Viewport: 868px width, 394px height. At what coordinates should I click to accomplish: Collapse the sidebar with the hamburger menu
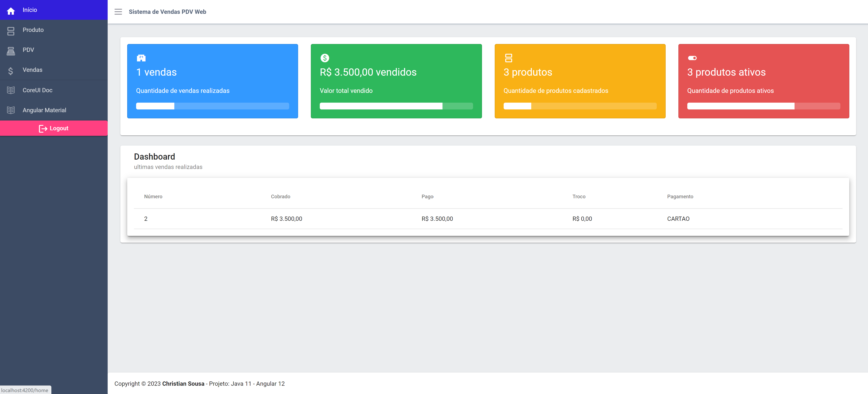pos(118,11)
